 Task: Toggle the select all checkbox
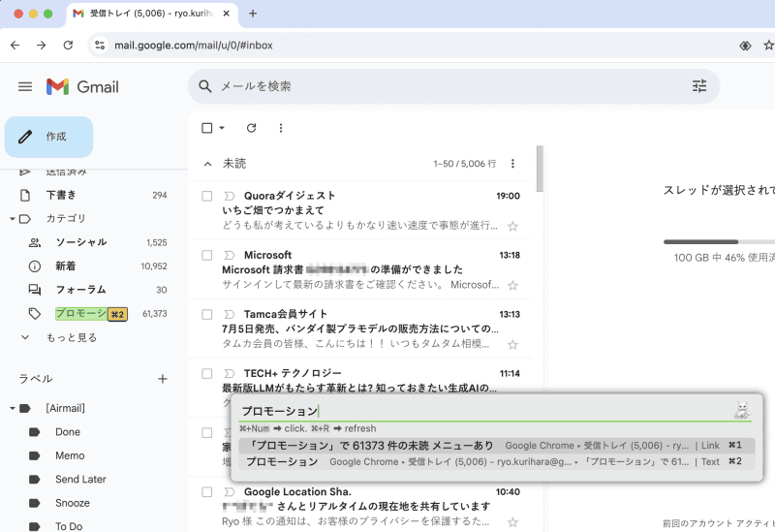click(x=207, y=128)
